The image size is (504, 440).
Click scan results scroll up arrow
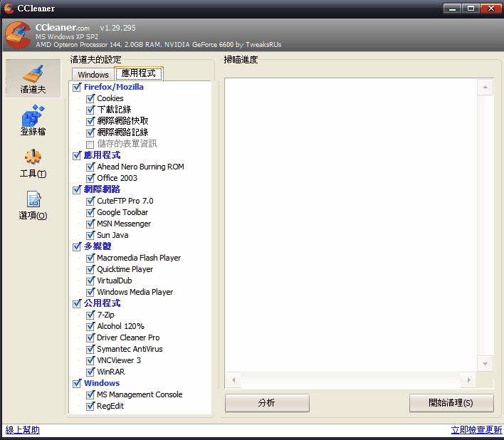(485, 87)
